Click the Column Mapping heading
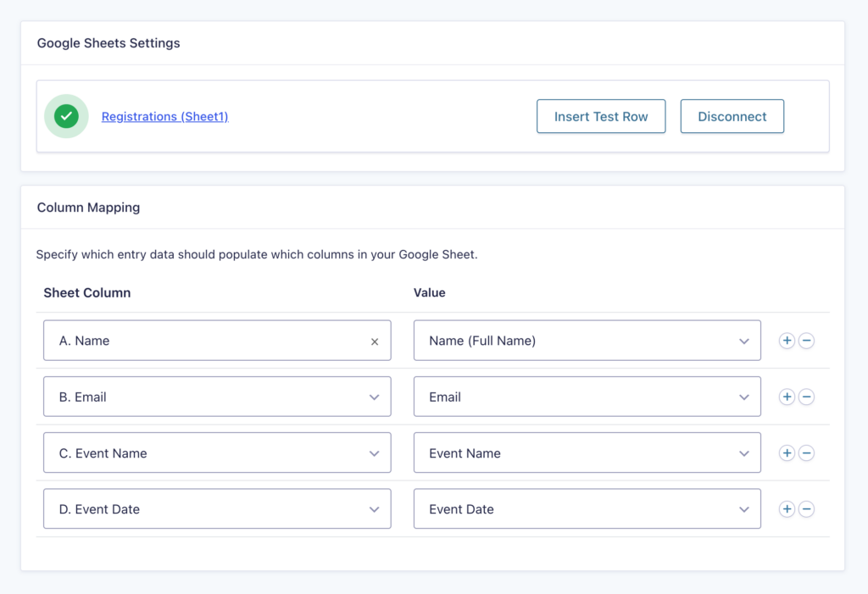The width and height of the screenshot is (868, 594). 88,208
